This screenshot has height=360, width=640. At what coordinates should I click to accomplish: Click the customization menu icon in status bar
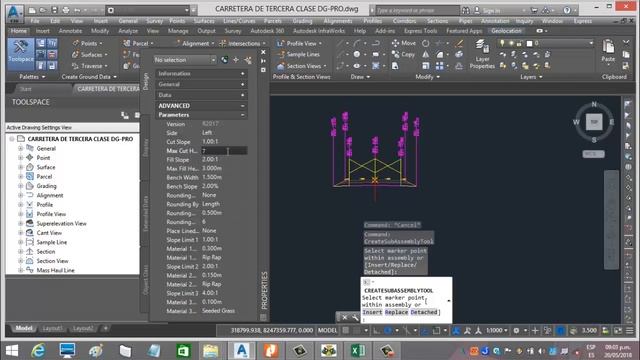pyautogui.click(x=630, y=330)
